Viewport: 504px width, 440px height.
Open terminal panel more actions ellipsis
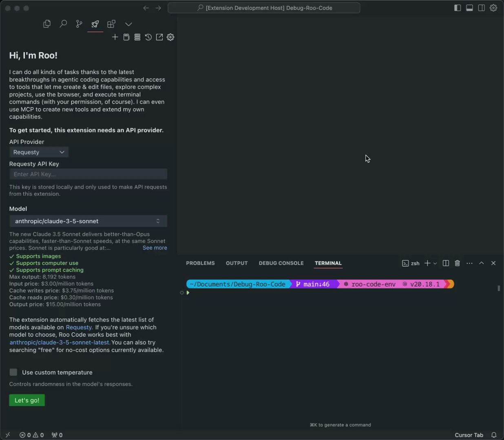pos(469,263)
